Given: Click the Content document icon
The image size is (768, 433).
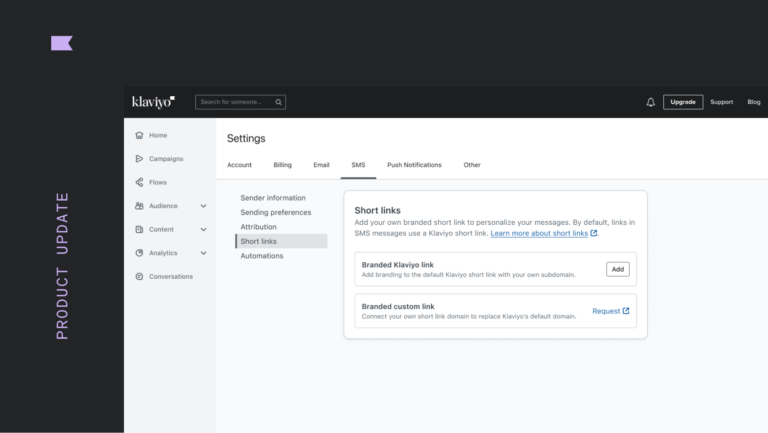Looking at the screenshot, I should click(x=139, y=229).
